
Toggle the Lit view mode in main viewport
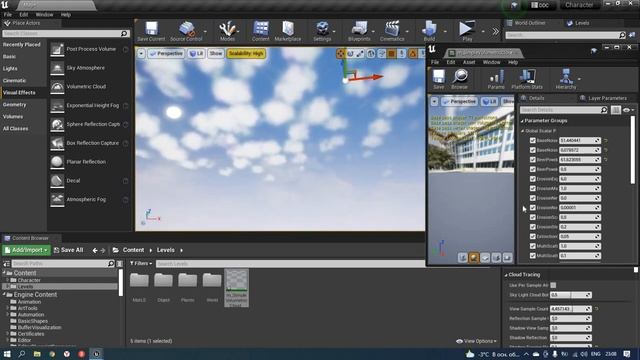pyautogui.click(x=196, y=53)
